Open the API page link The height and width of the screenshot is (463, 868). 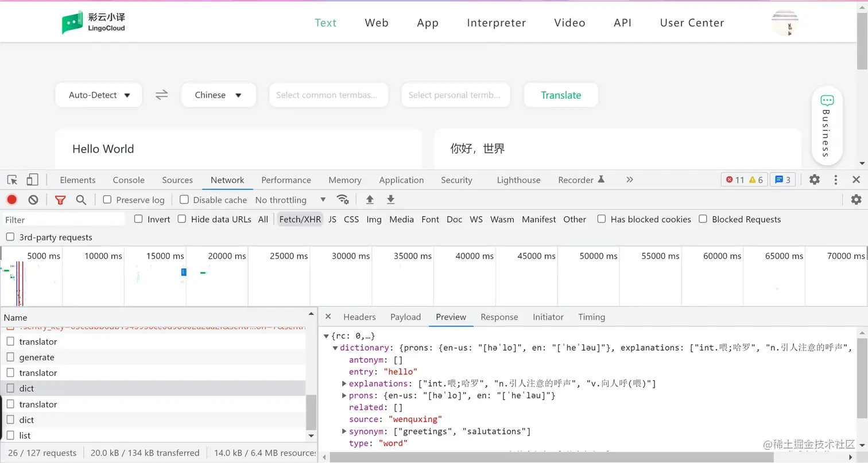622,23
